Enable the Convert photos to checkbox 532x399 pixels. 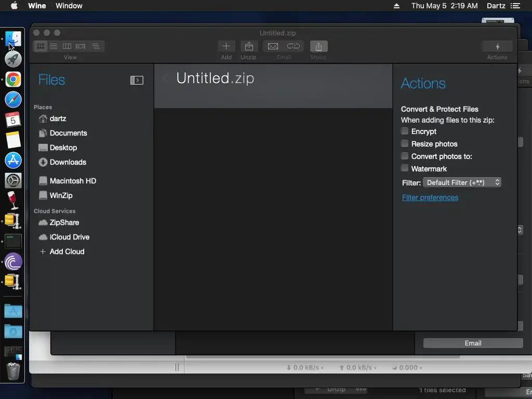(404, 156)
